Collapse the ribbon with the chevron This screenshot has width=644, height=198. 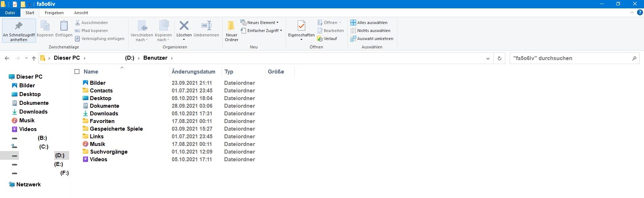click(632, 13)
